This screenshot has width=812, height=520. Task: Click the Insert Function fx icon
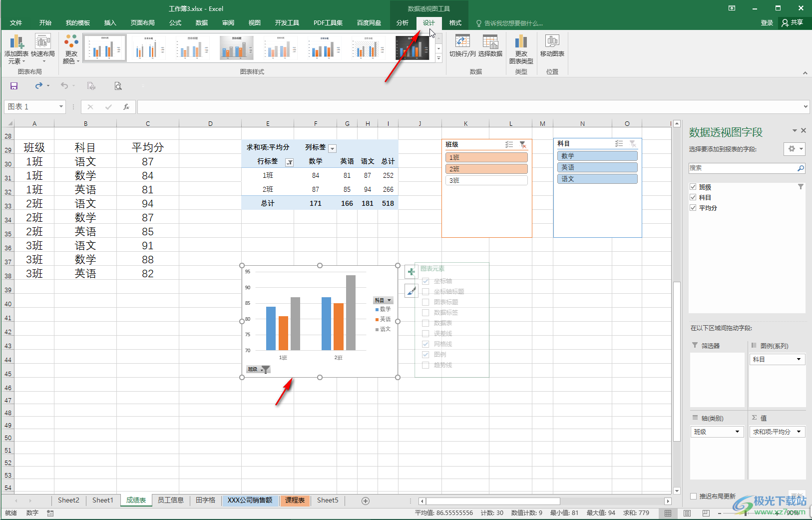click(126, 106)
